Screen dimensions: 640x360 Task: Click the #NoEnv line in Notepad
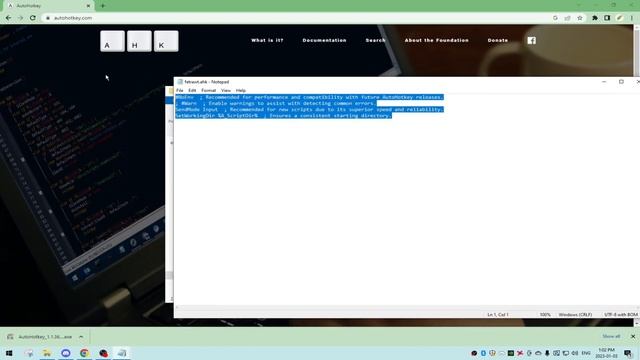pyautogui.click(x=309, y=97)
